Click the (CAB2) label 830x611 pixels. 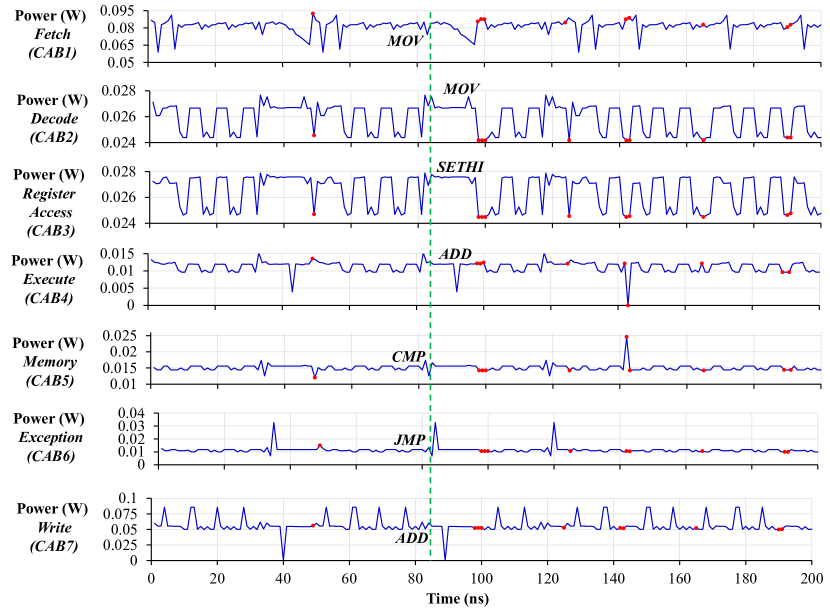pyautogui.click(x=54, y=137)
